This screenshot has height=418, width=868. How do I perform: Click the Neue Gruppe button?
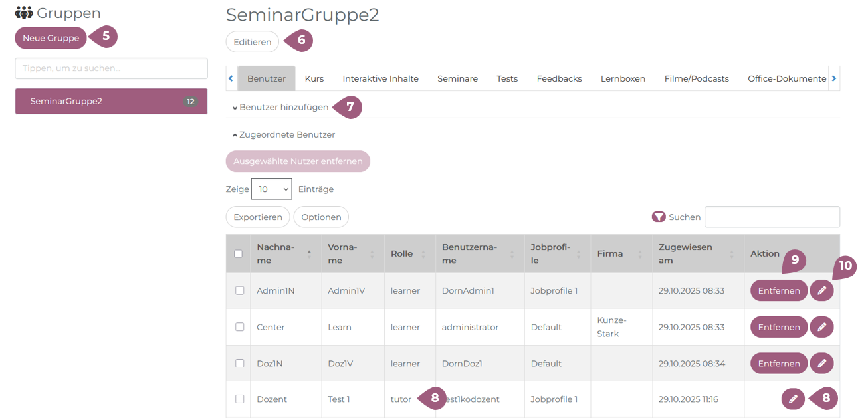coord(51,38)
